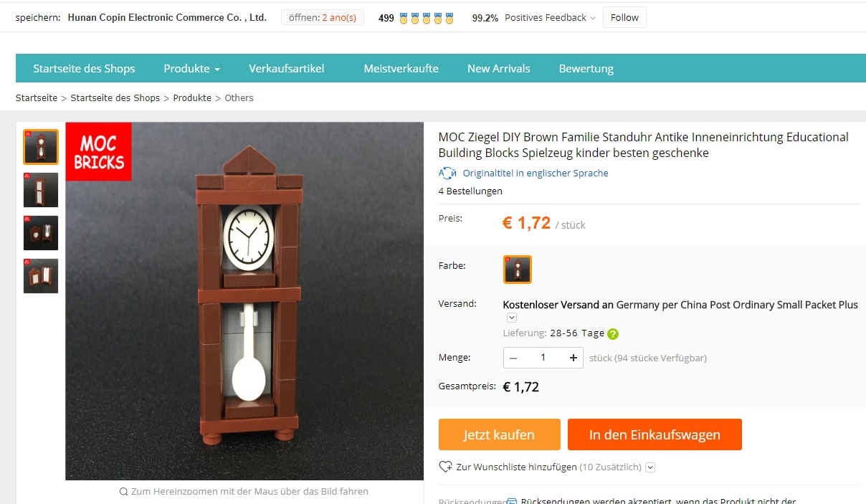Click the plus quantity button
866x504 pixels.
tap(574, 358)
